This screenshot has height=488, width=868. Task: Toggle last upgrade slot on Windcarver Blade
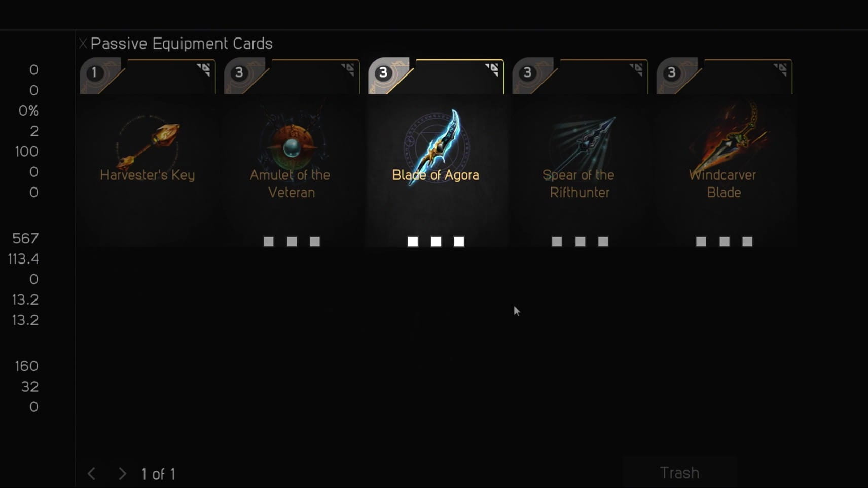[747, 242]
